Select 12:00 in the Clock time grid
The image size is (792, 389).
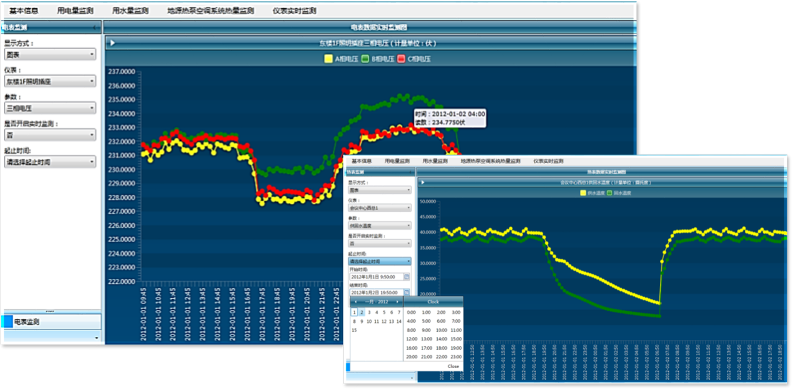pyautogui.click(x=412, y=339)
